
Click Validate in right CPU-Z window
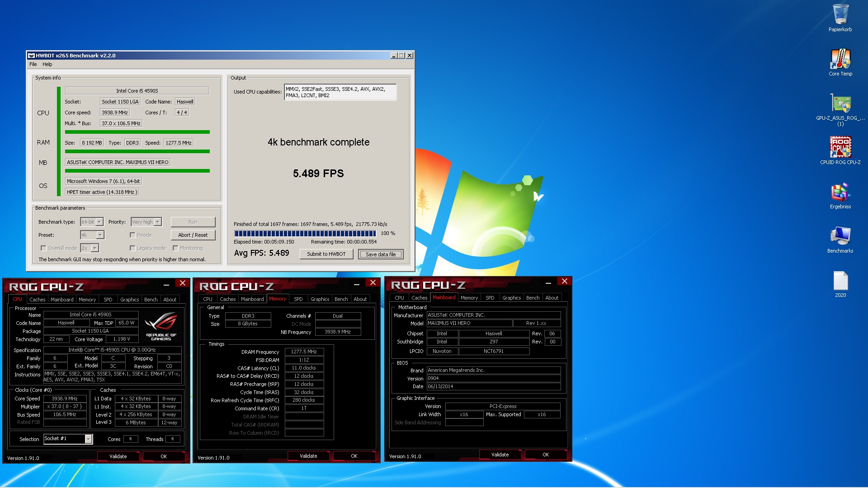[500, 455]
